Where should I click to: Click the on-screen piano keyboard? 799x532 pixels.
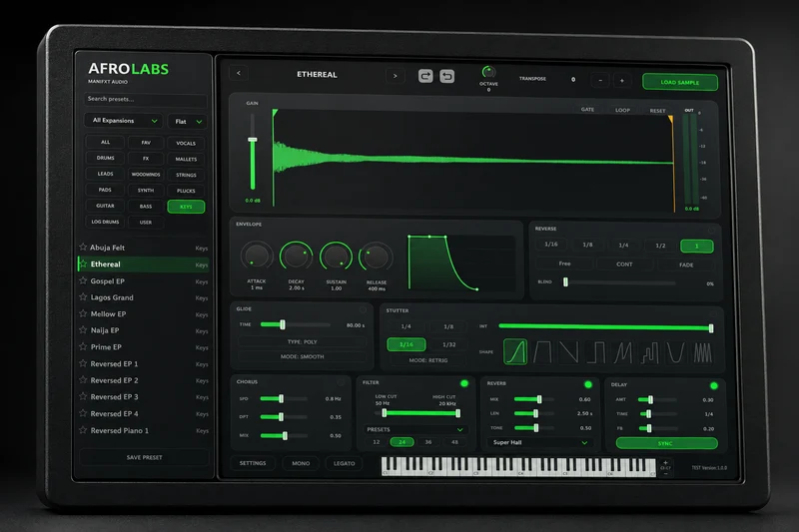[518, 466]
